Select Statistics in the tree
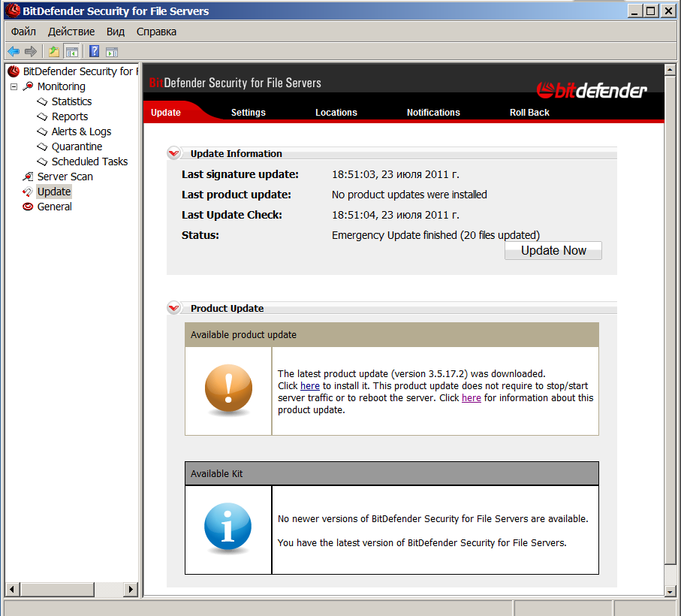Screen dimensions: 681x616 tap(71, 101)
